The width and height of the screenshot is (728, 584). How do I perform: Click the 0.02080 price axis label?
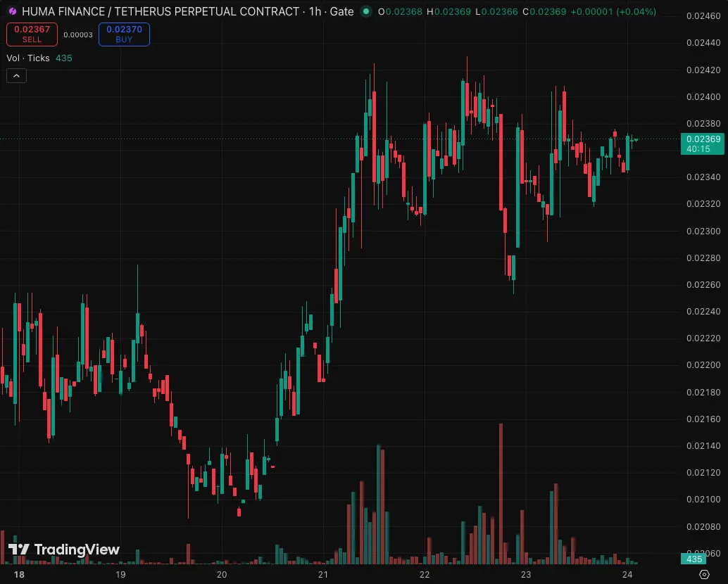click(703, 526)
